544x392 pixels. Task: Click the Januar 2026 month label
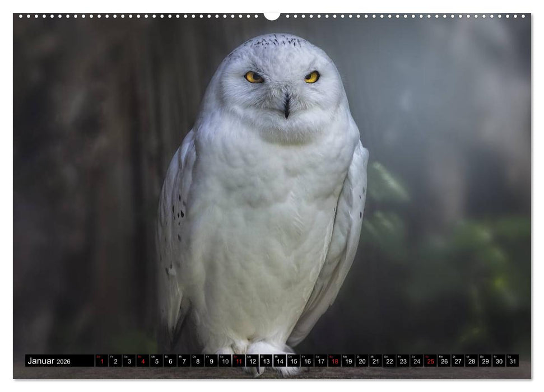49,361
